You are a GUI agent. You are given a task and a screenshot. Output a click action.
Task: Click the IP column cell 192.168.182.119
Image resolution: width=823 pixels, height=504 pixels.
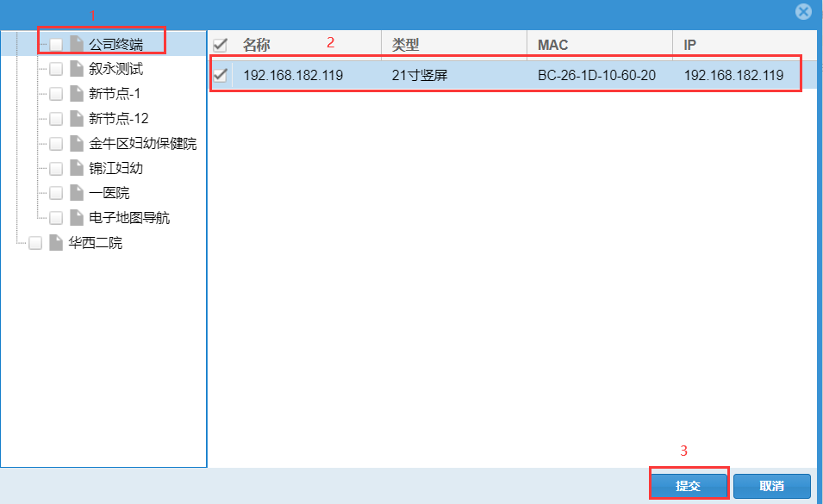click(x=733, y=76)
